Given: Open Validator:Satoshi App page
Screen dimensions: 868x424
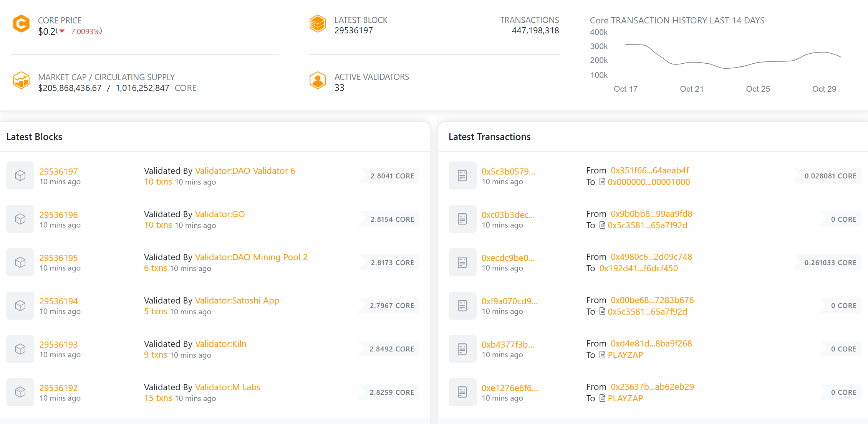Looking at the screenshot, I should pyautogui.click(x=237, y=300).
